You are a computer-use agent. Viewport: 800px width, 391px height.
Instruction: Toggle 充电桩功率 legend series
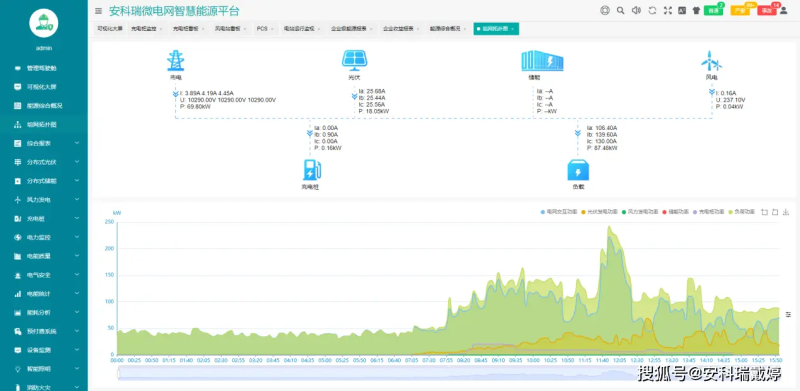click(708, 211)
